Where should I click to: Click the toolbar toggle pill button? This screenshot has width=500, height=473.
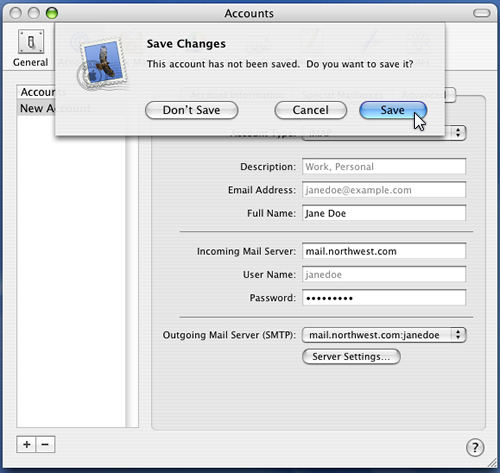(x=481, y=13)
